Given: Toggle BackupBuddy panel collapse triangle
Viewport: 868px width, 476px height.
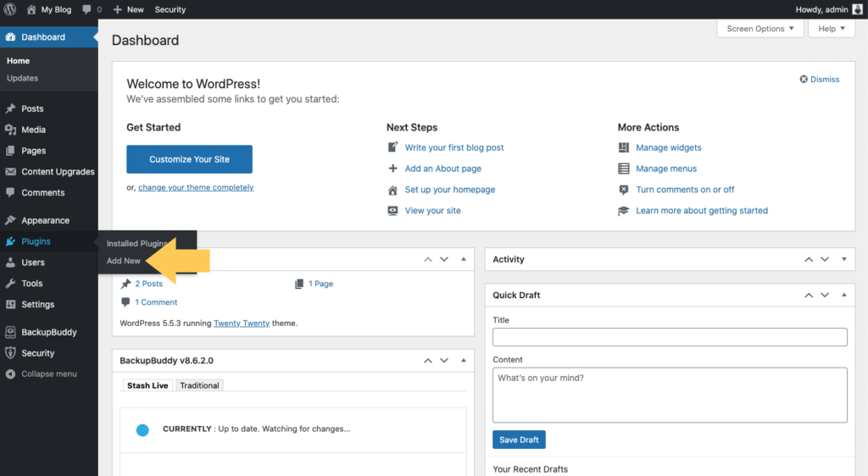Looking at the screenshot, I should pyautogui.click(x=464, y=361).
